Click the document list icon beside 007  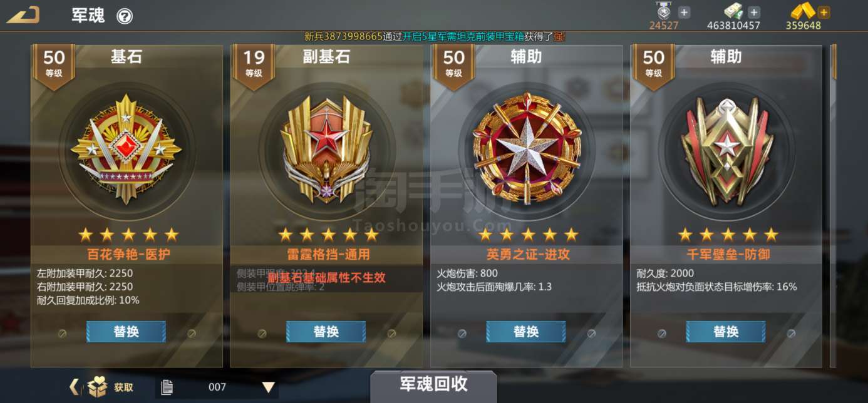[167, 387]
